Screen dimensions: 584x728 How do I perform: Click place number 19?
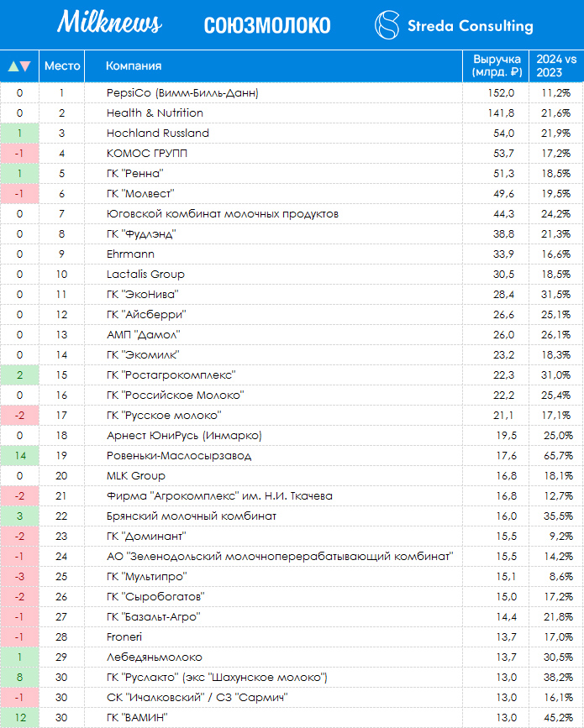pos(61,455)
